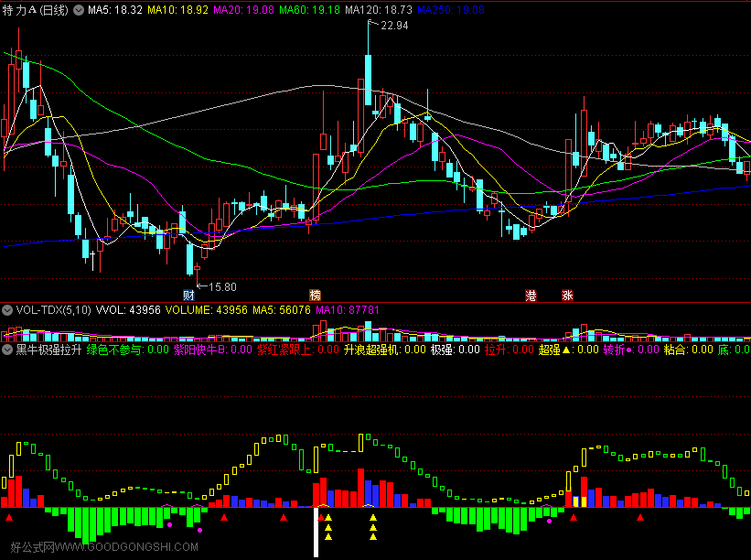Select the 转折●: 0.00 output
Image resolution: width=751 pixels, height=560 pixels.
pos(631,350)
